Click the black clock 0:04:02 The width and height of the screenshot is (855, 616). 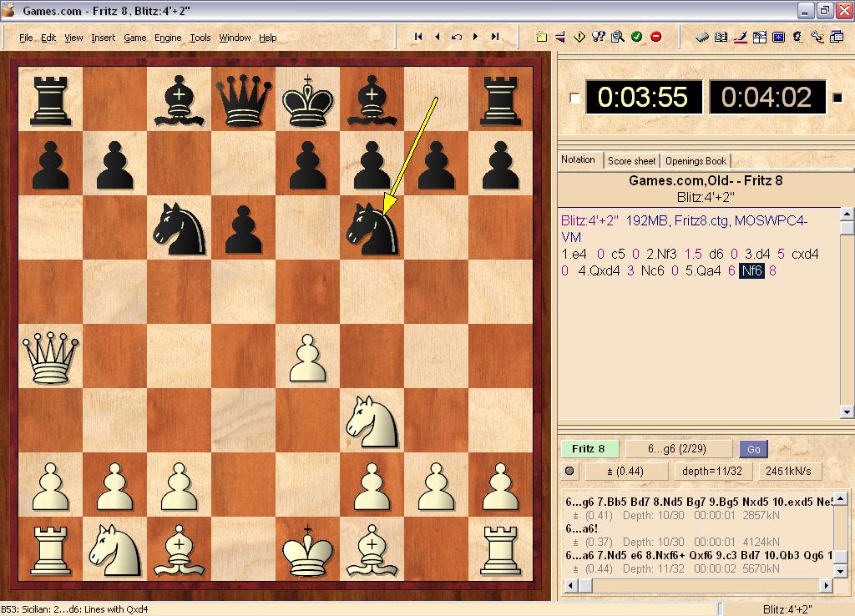tap(767, 97)
